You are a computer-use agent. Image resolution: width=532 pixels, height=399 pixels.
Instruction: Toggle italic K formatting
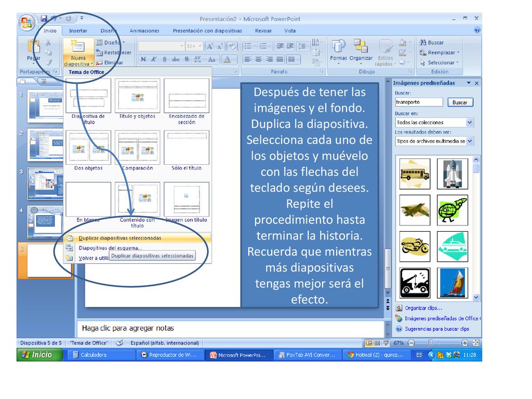point(154,59)
